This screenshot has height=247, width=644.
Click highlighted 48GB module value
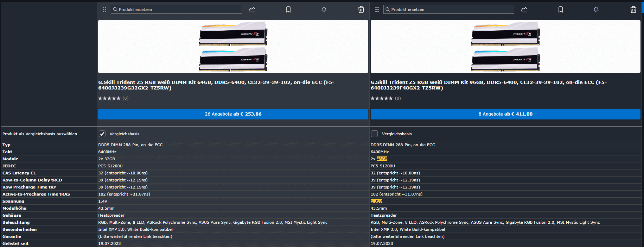(x=382, y=159)
